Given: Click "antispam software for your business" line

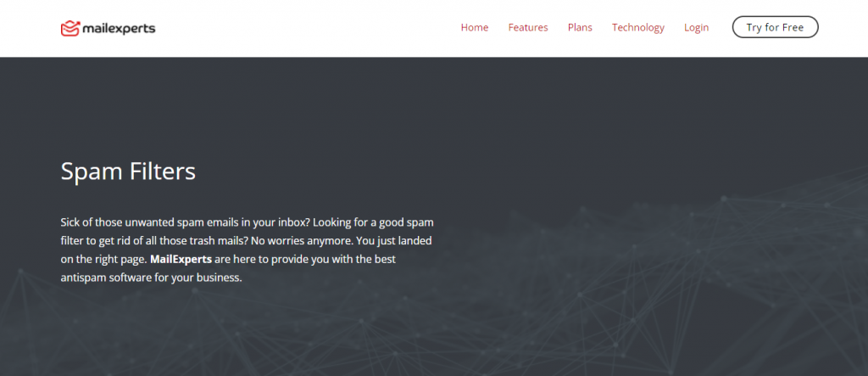Looking at the screenshot, I should click(x=152, y=277).
